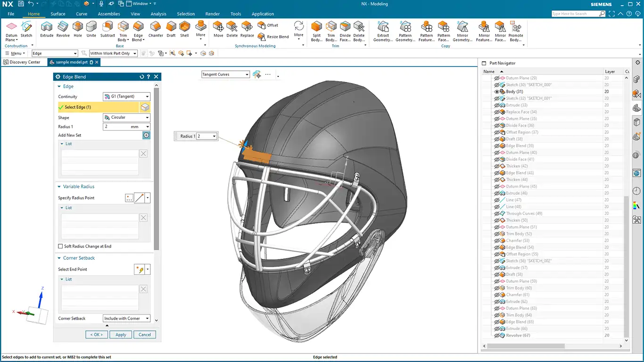
Task: Enable Soft Radius Change at End checkbox
Action: pos(60,247)
